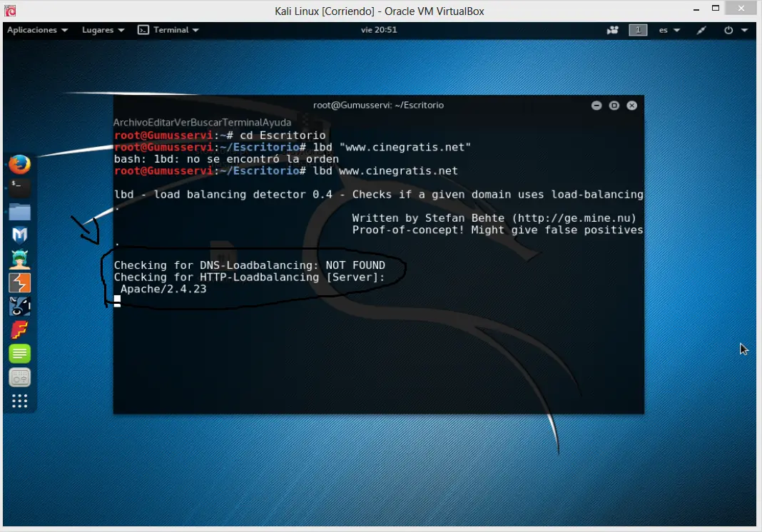
Task: Click the 'Checking for HTTP-Loadbalancing [Server]:' line
Action: [x=249, y=277]
